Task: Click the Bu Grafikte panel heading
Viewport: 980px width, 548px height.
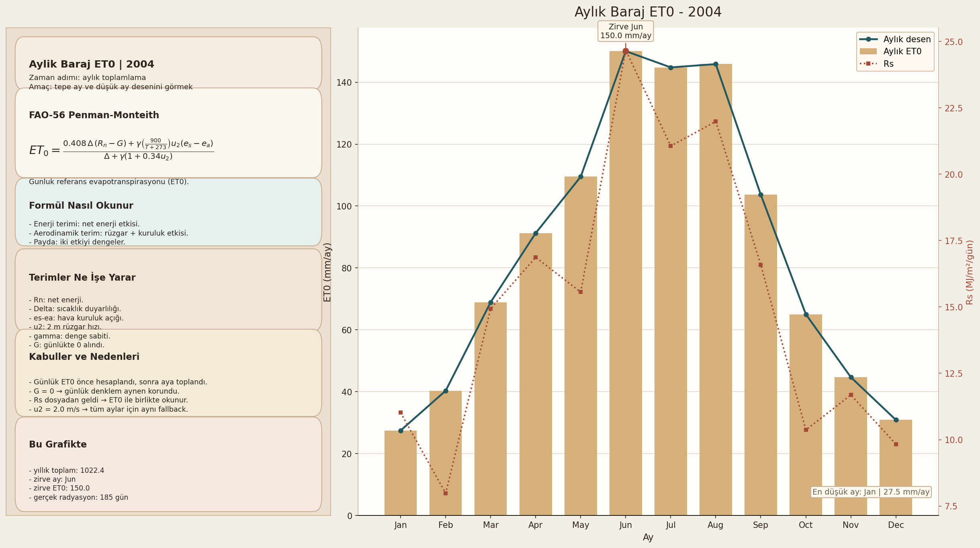Action: 58,445
